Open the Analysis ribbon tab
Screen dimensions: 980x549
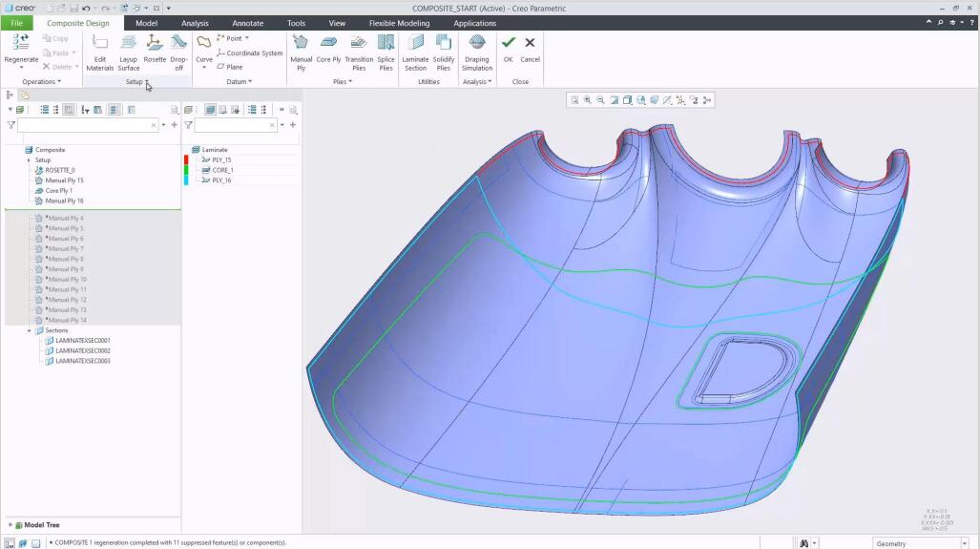coord(195,23)
